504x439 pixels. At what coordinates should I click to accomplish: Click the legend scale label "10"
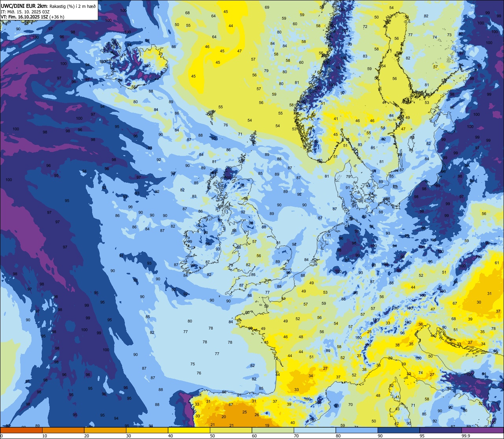point(44,436)
